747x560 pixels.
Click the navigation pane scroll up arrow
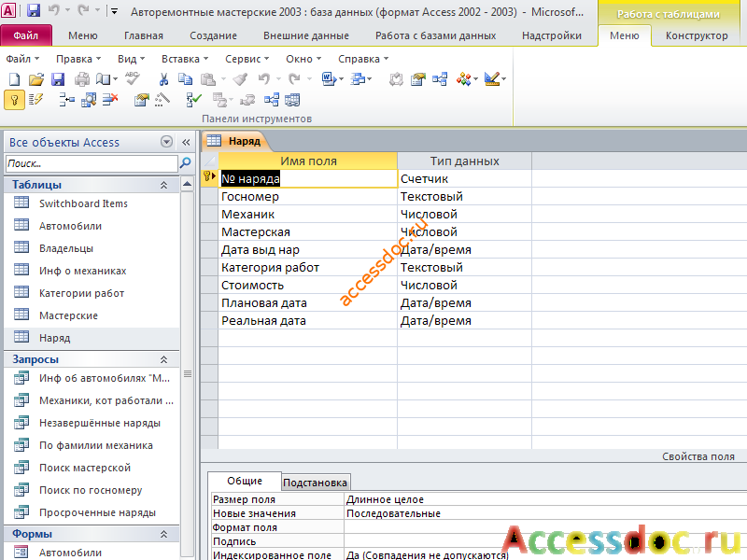(188, 184)
